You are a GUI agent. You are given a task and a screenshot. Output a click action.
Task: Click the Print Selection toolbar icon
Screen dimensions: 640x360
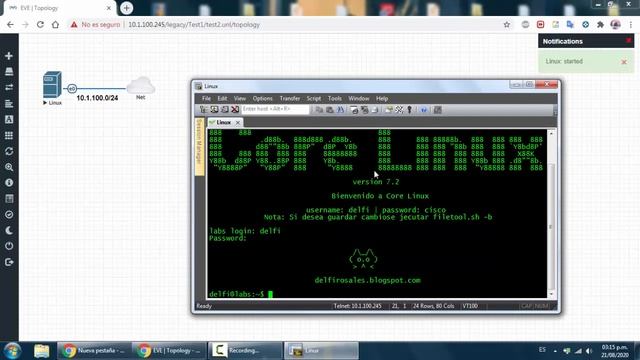click(x=364, y=109)
